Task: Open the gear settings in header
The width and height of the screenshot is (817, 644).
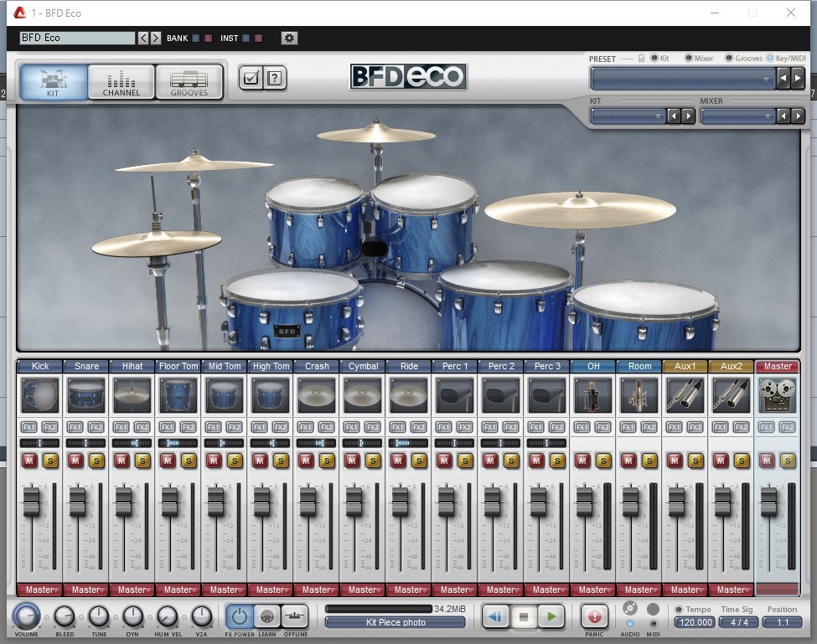Action: (289, 38)
